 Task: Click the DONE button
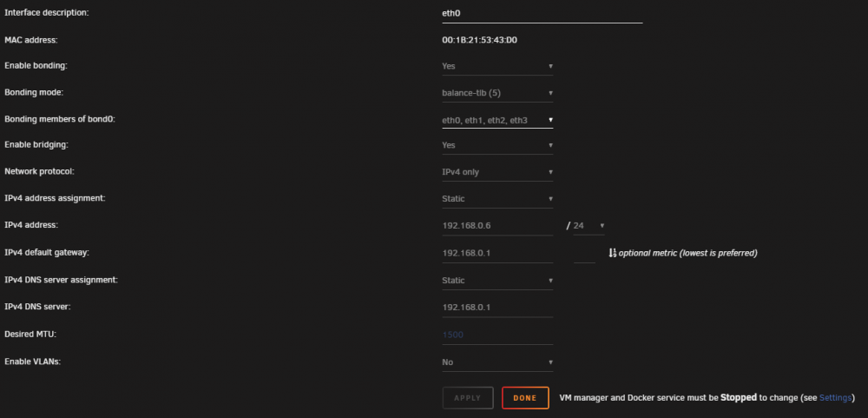click(525, 398)
